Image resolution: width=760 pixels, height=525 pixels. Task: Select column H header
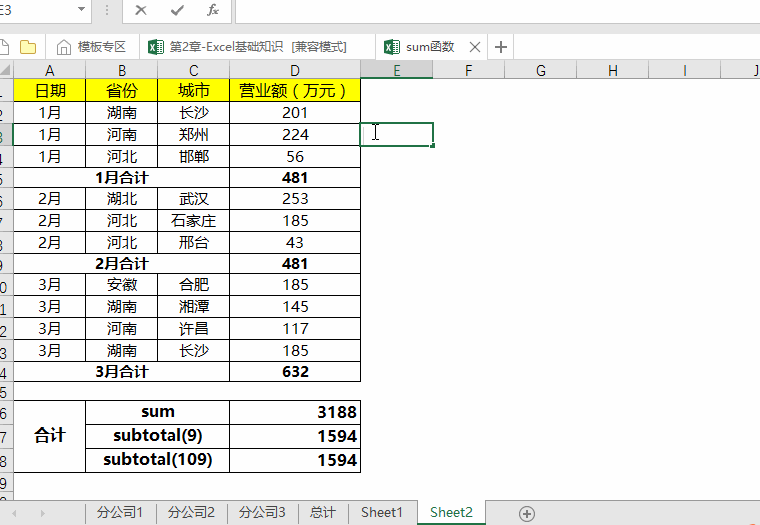pyautogui.click(x=612, y=71)
